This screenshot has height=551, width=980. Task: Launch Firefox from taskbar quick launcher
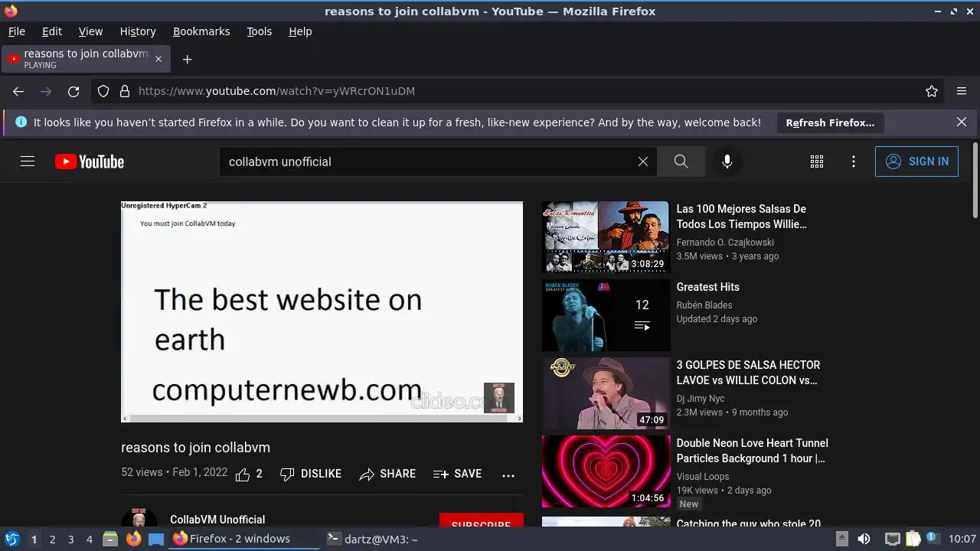133,539
